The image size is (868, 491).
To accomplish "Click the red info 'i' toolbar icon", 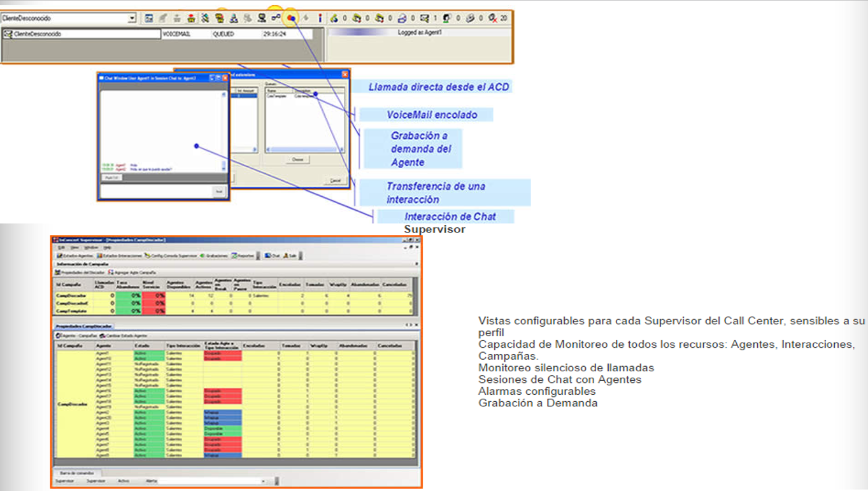I will point(320,18).
